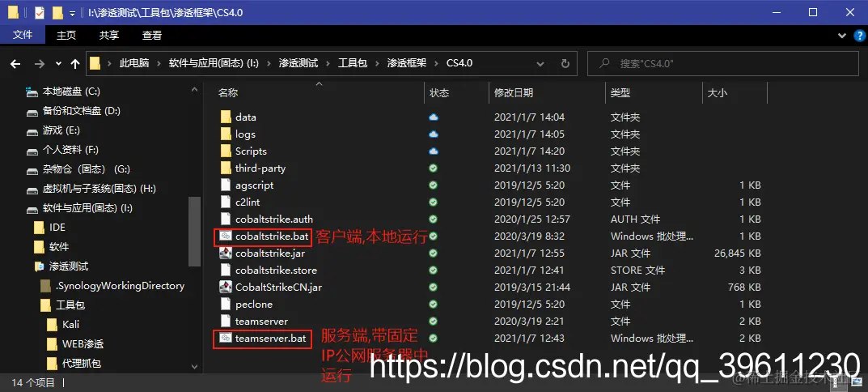Screen dimensions: 868x392
Task: Switch to the 查看 ribbon tab
Action: 152,35
